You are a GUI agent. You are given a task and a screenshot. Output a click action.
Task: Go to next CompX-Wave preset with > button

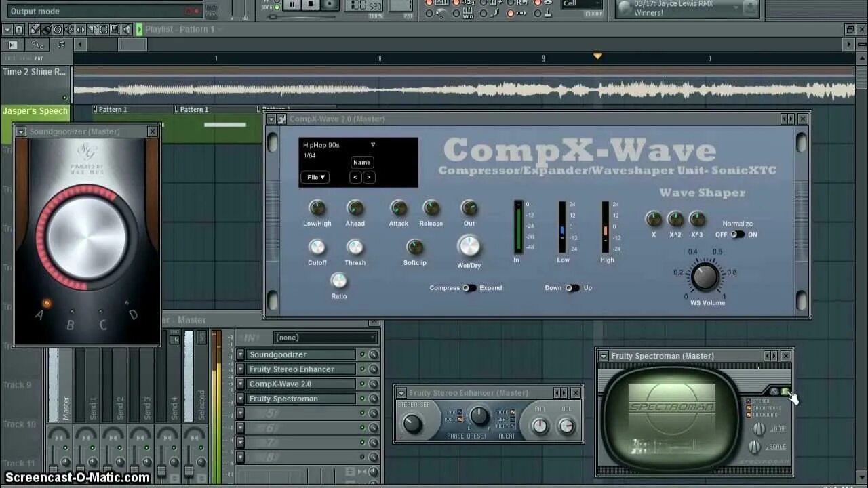tap(368, 177)
